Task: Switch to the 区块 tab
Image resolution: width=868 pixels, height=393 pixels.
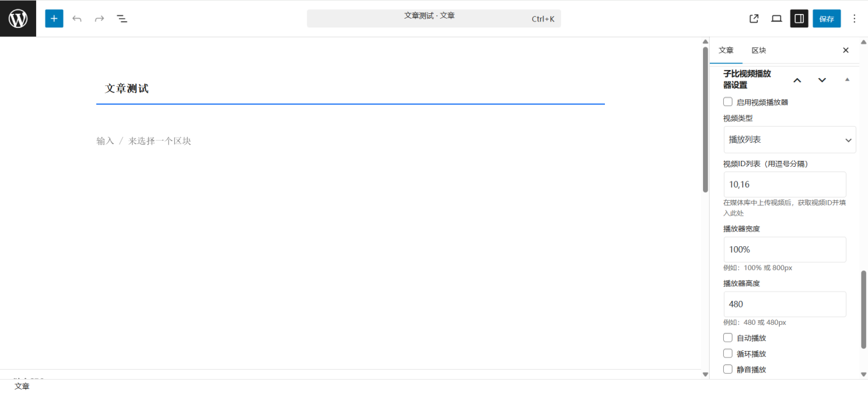Action: coord(758,51)
